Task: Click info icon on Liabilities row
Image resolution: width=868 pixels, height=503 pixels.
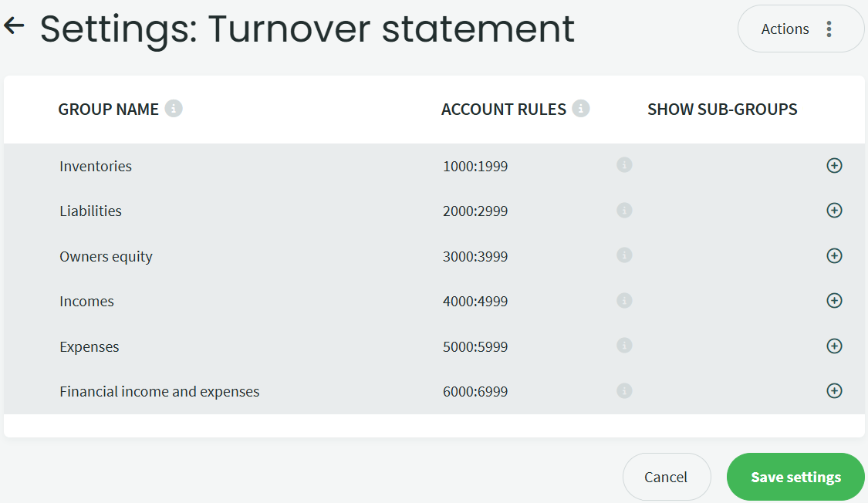Action: [x=624, y=210]
